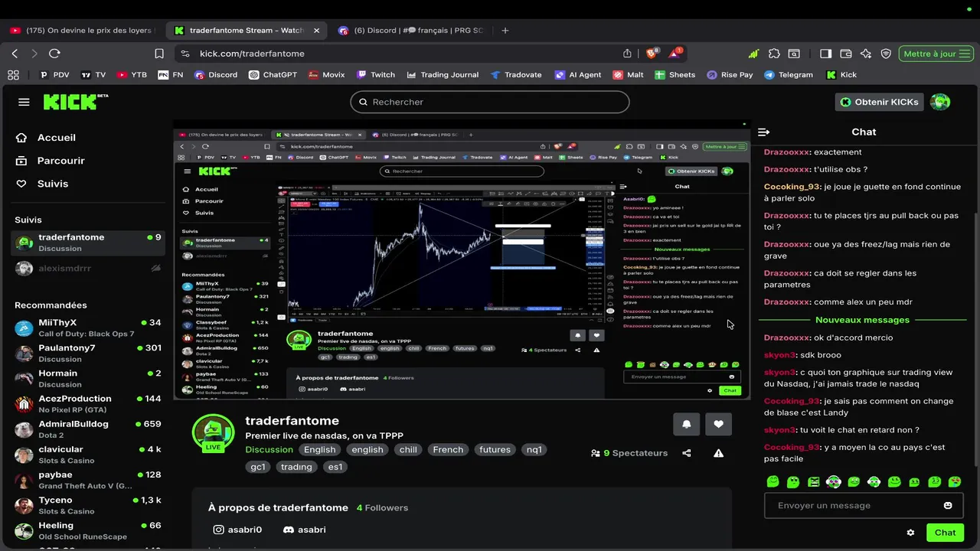Click the Obtenir KICKs button

point(879,102)
